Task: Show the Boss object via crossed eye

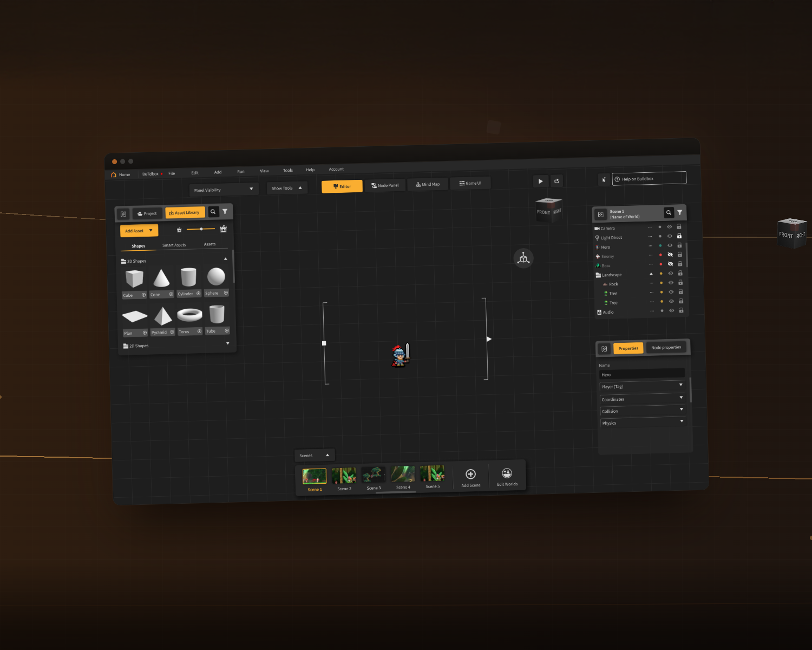Action: [670, 264]
